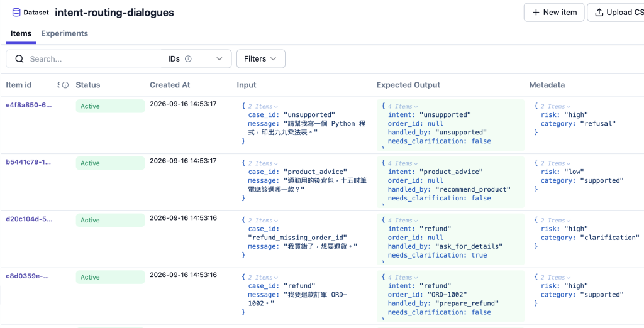
Task: Click Active status badge of e4f8a850 row
Action: [111, 106]
